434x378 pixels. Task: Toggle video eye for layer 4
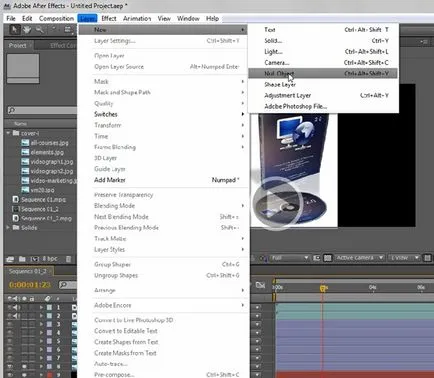pyautogui.click(x=10, y=333)
